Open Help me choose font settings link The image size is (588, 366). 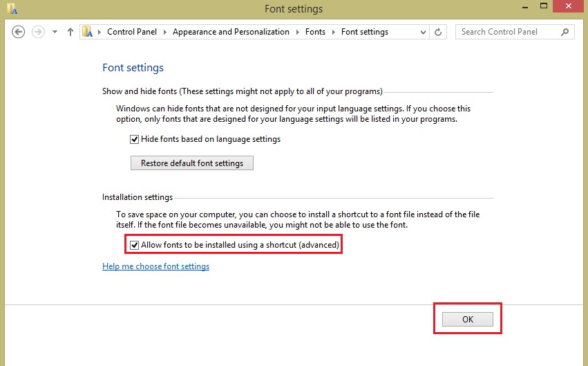tap(155, 266)
